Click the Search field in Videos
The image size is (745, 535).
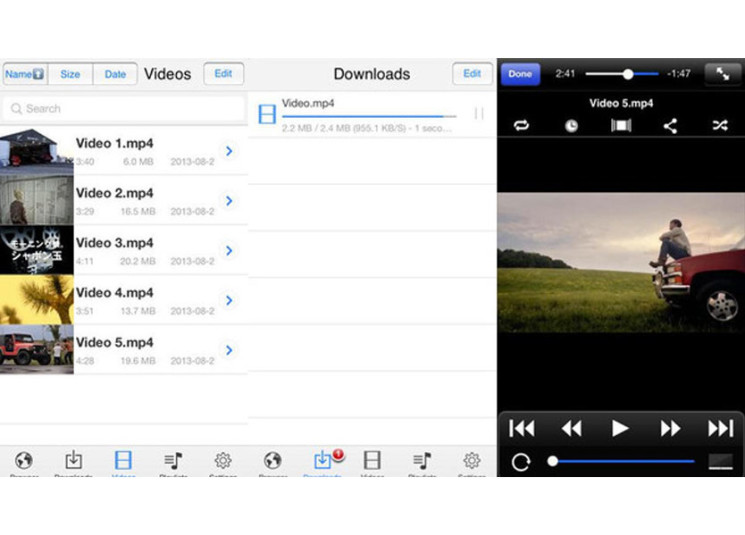point(123,108)
